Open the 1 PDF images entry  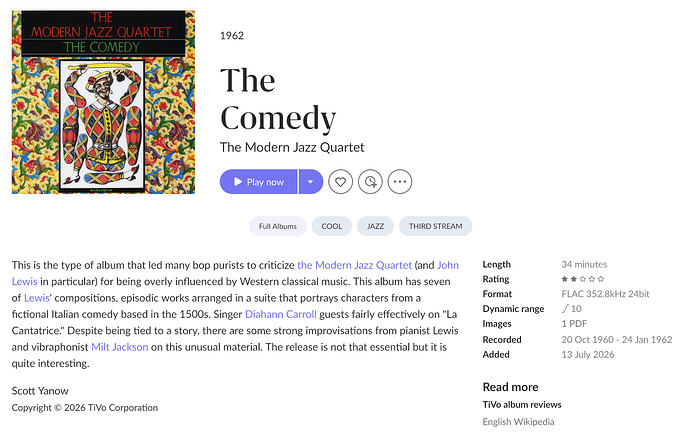point(574,324)
